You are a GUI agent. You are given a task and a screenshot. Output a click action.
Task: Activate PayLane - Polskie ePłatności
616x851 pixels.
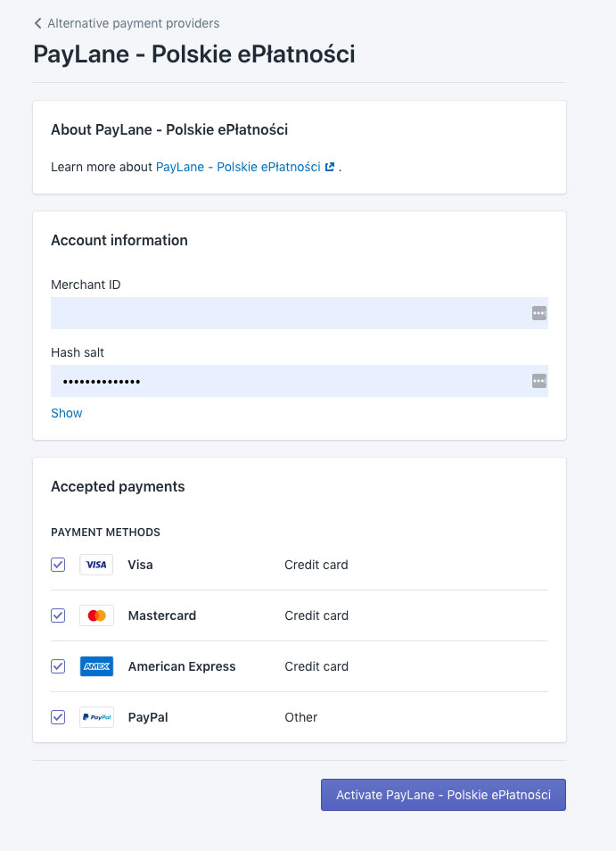tap(443, 795)
